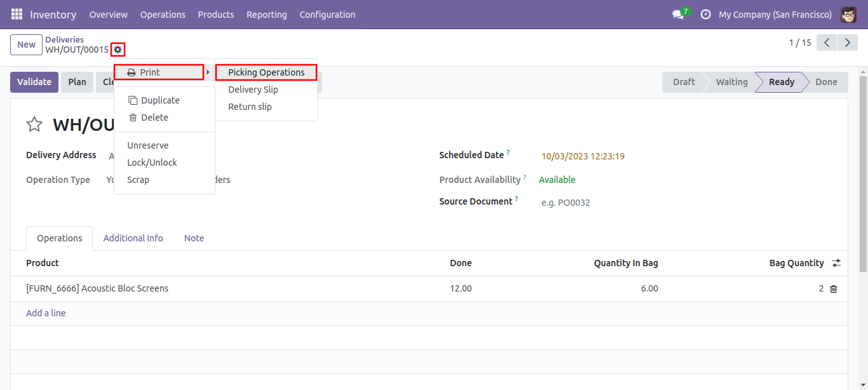Screen dimensions: 868x390
Task: Click the Plan button
Action: pyautogui.click(x=77, y=82)
